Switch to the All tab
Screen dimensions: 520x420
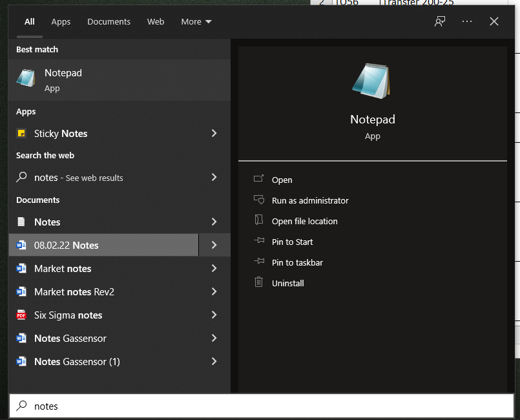click(30, 21)
